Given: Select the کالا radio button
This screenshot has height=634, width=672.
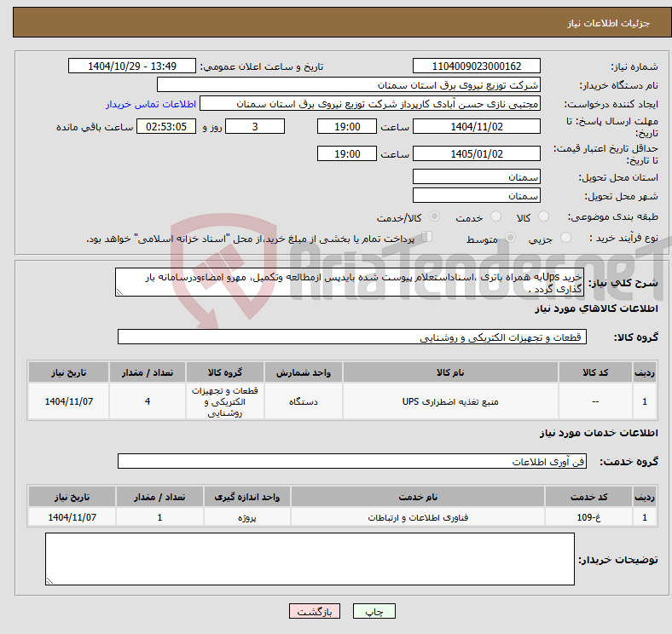Looking at the screenshot, I should point(543,216).
